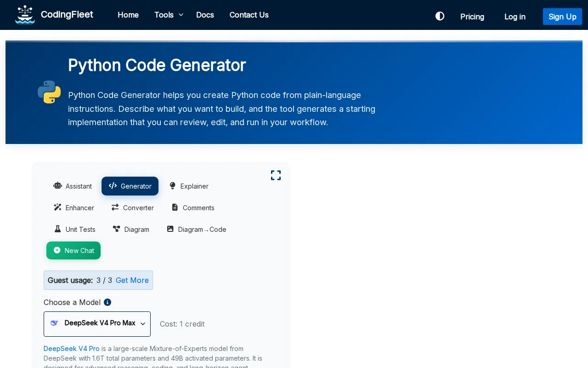Select the Generator tab
Image resolution: width=588 pixels, height=368 pixels.
coord(130,186)
